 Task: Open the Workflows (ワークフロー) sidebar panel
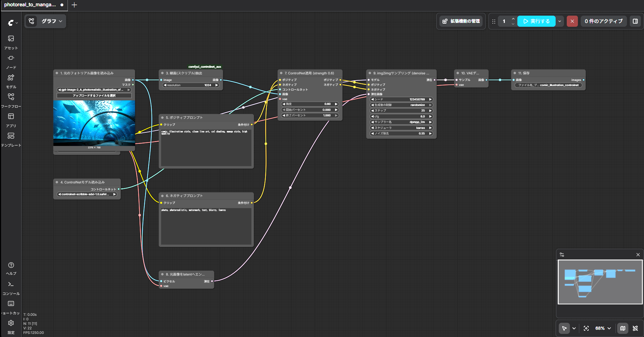pos(11,100)
